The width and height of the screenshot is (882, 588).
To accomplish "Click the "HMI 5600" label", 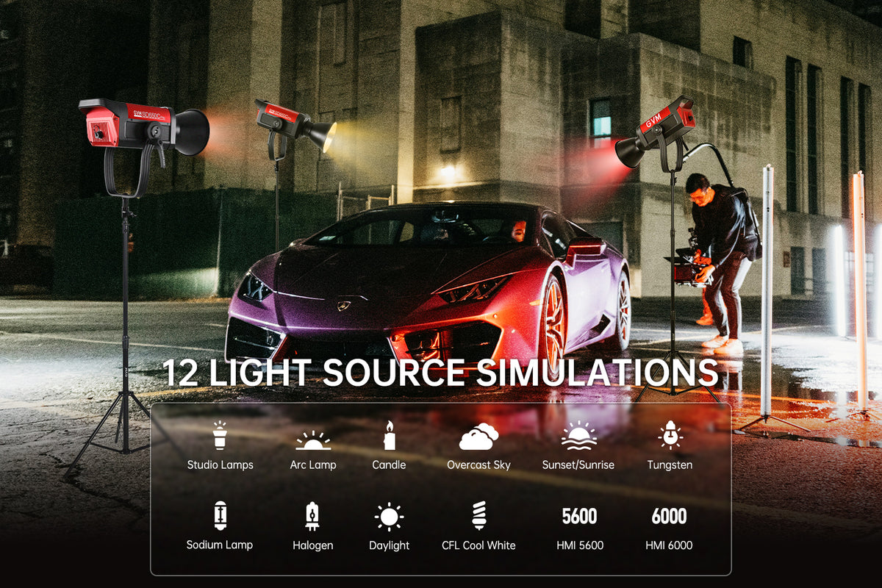I will coord(579,545).
